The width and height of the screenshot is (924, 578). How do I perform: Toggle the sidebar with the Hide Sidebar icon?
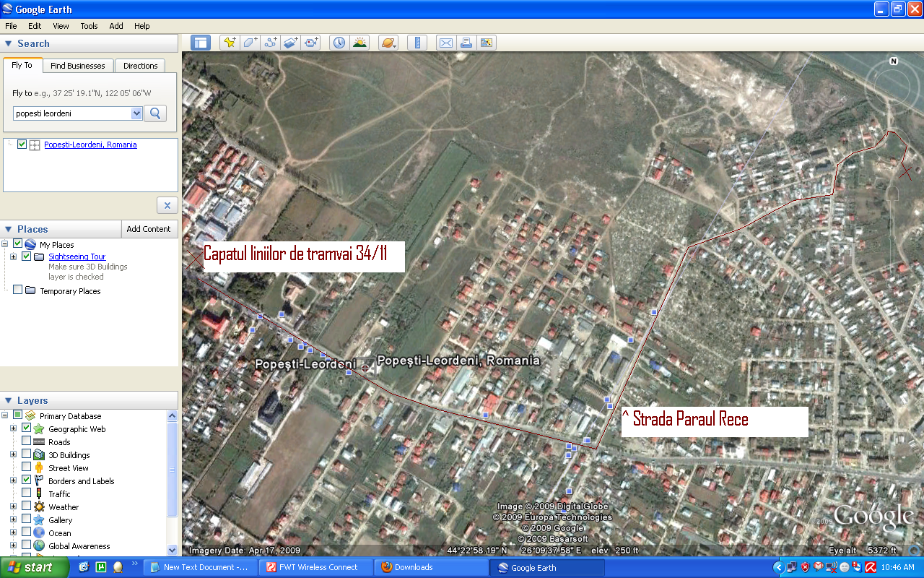(200, 43)
